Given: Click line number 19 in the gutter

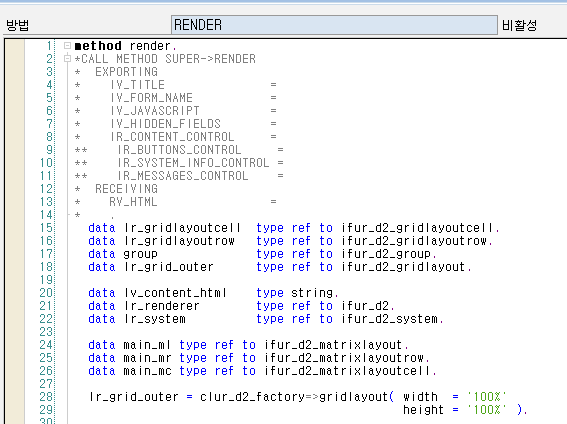Looking at the screenshot, I should click(46, 280).
